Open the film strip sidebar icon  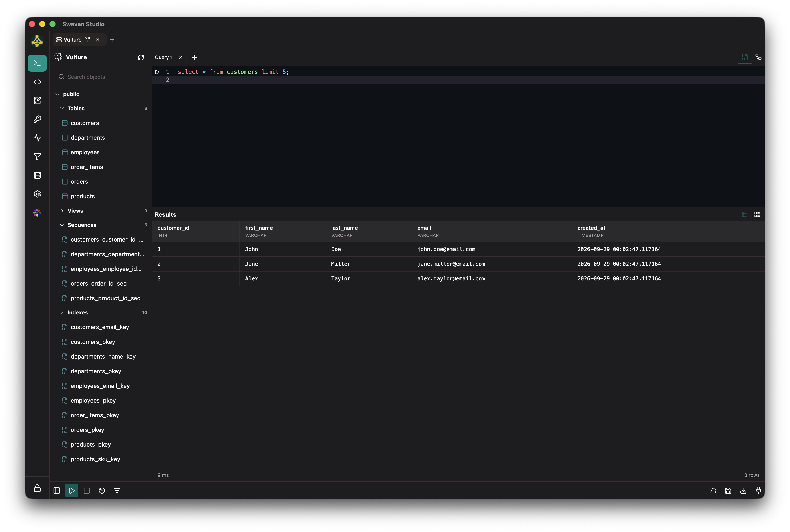(37, 175)
